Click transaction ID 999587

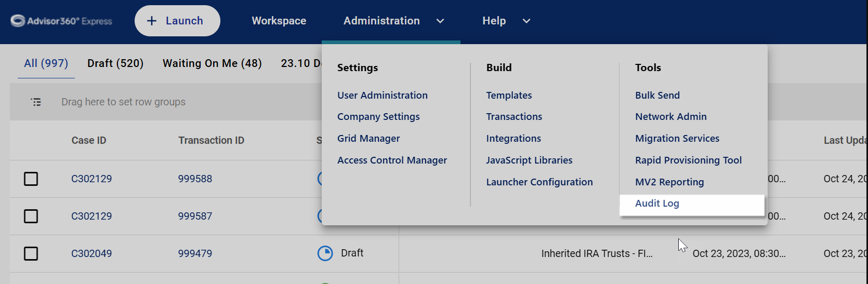pos(195,216)
